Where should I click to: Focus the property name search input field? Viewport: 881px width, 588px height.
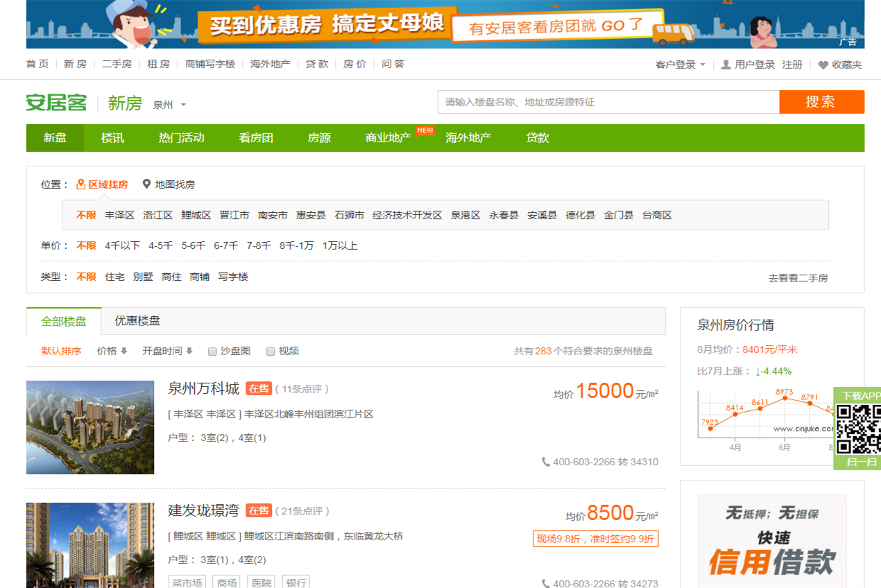(x=608, y=102)
